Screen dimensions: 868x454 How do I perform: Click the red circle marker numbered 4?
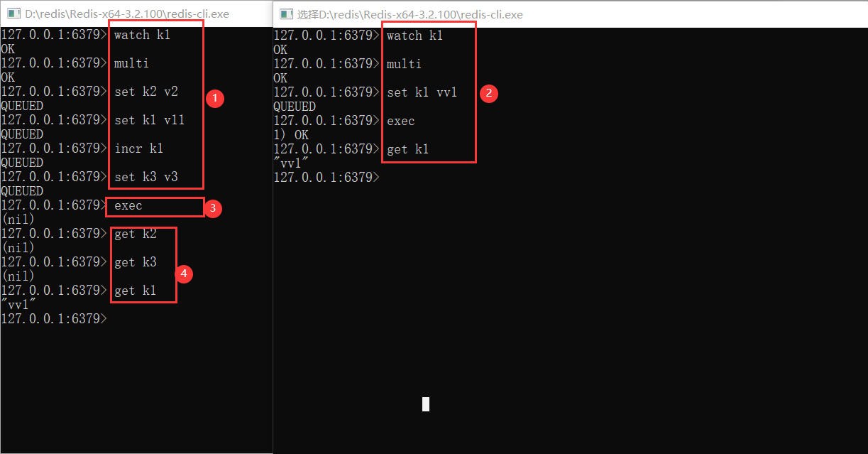coord(184,274)
